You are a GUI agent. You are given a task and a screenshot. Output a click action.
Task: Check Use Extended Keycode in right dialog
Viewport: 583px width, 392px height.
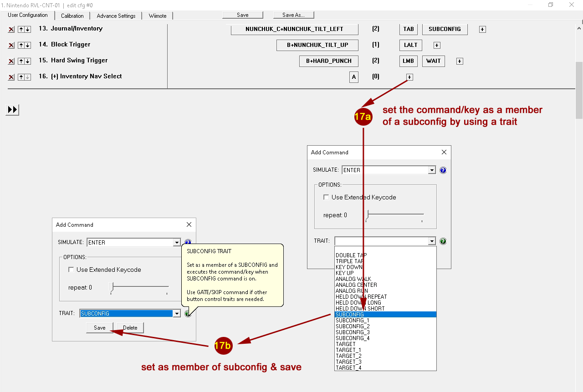326,197
